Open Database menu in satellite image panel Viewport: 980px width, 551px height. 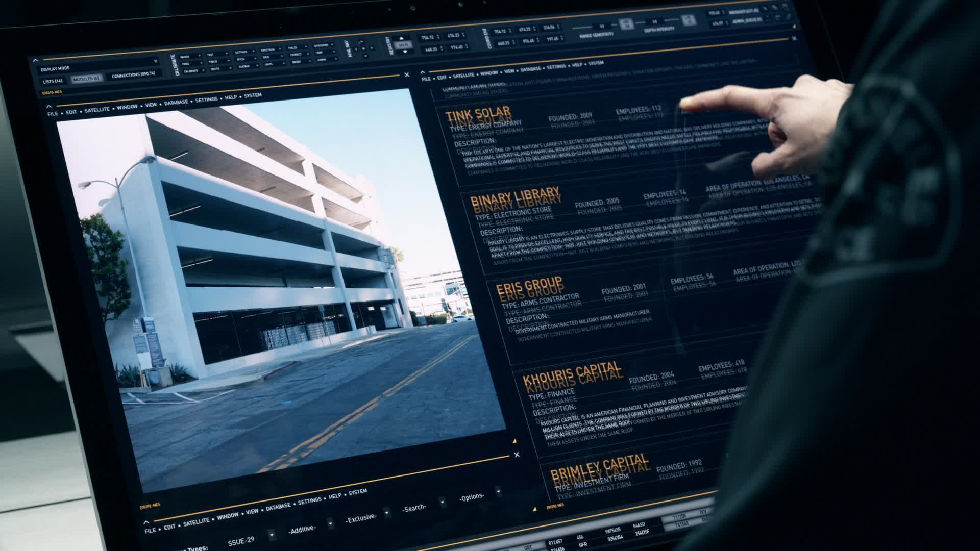click(x=176, y=103)
